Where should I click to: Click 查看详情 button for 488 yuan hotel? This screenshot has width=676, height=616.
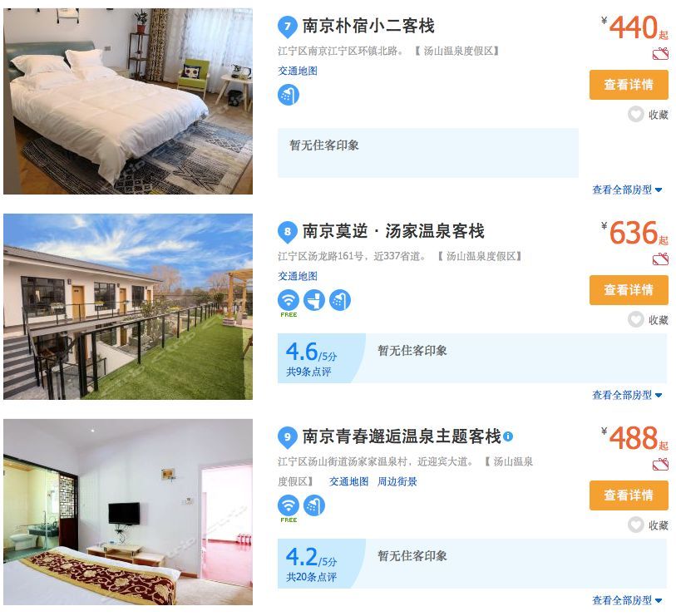tap(629, 495)
